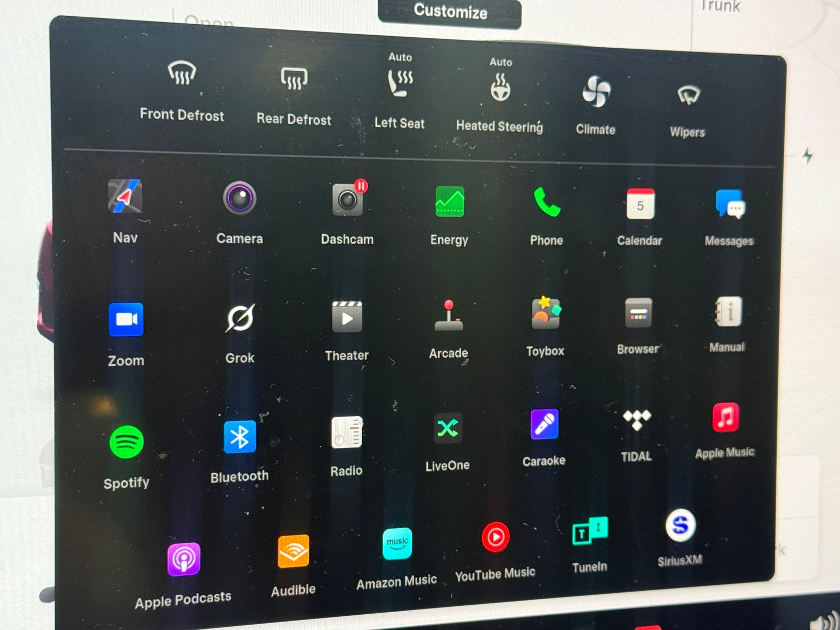Launch the Zoom app
840x630 pixels.
(x=126, y=319)
